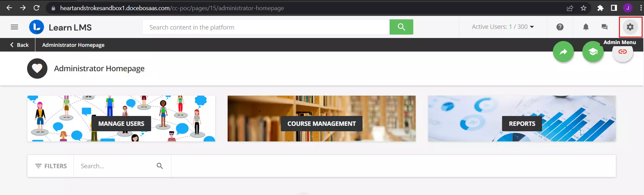Click the Learn LMS logo
Screen dimensions: 644x195
[61, 27]
